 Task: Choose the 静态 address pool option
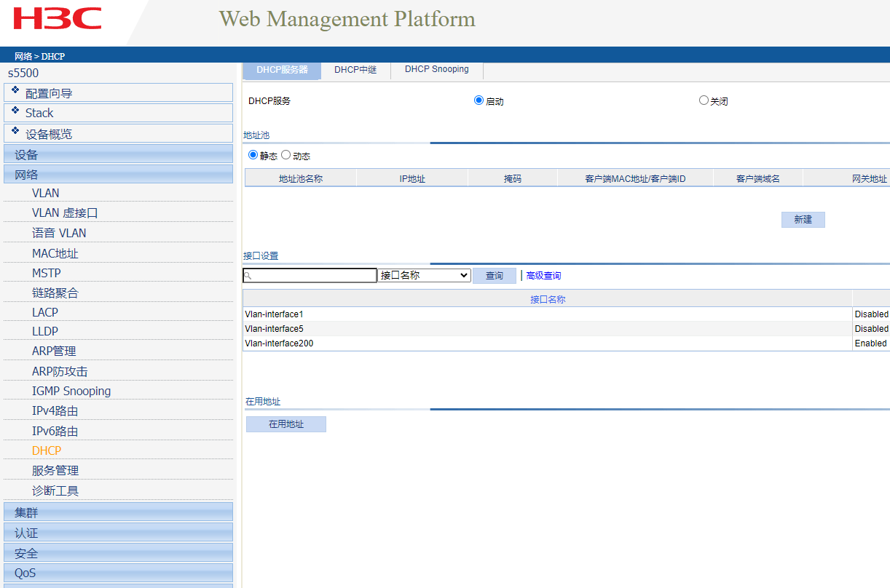click(x=253, y=155)
